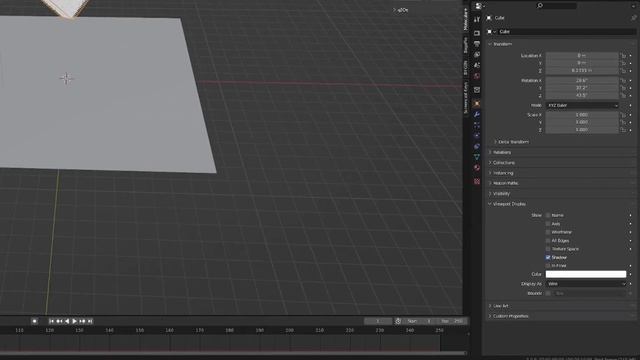This screenshot has width=640, height=360.
Task: Open the Output properties tab
Action: pos(477,44)
